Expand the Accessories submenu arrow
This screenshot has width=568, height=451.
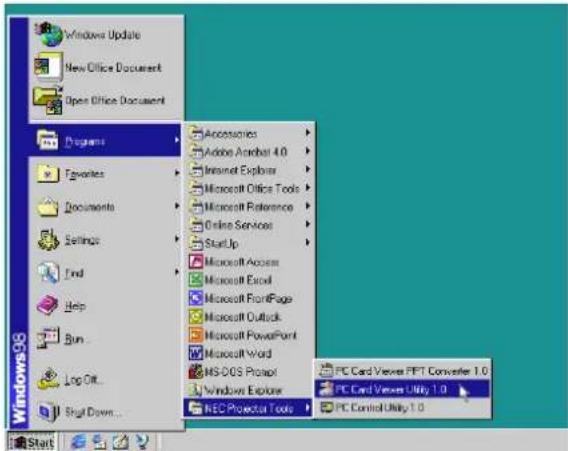point(308,133)
